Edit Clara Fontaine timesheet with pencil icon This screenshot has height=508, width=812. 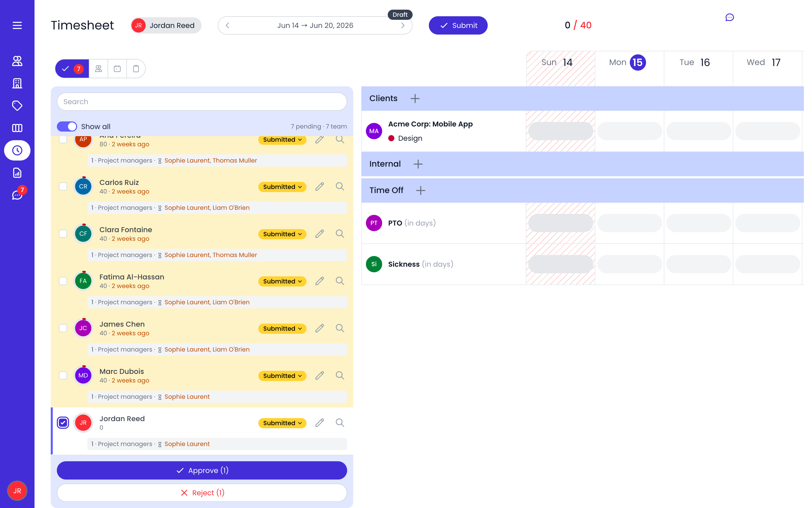pos(319,234)
